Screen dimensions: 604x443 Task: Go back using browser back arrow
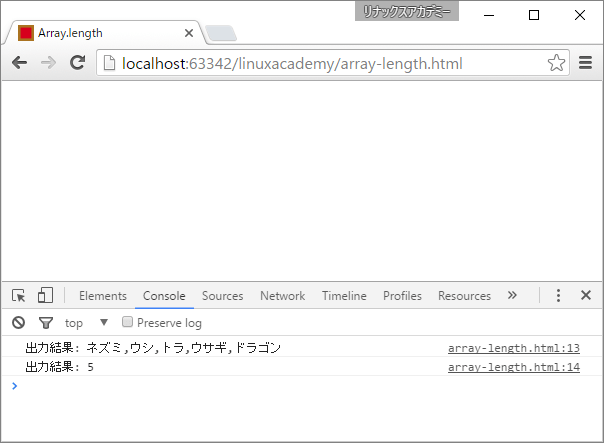point(19,62)
